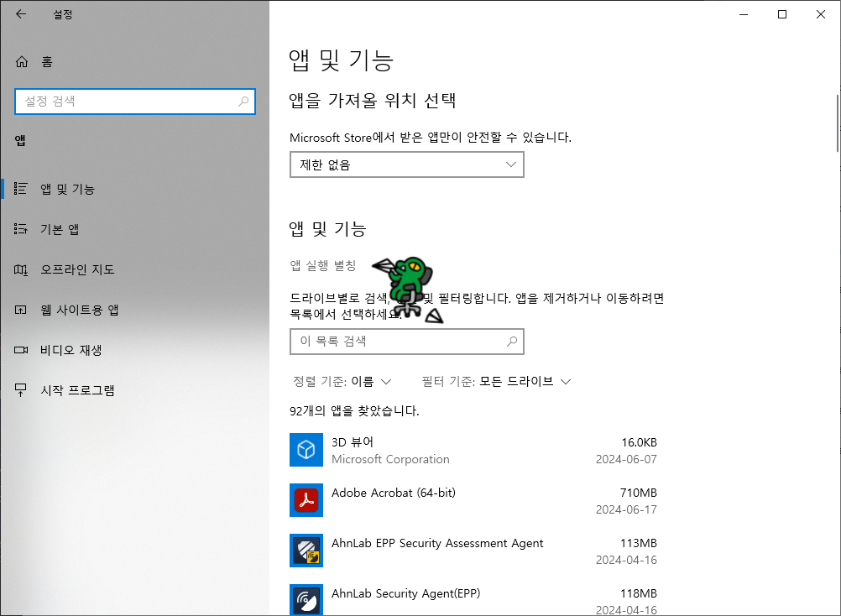Click the 앱 및 기능 sidebar icon
This screenshot has height=616, width=841.
tap(20, 189)
